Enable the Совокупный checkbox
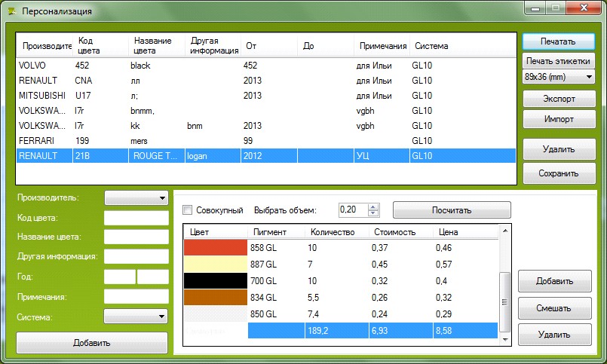This screenshot has height=364, width=607. pos(187,210)
